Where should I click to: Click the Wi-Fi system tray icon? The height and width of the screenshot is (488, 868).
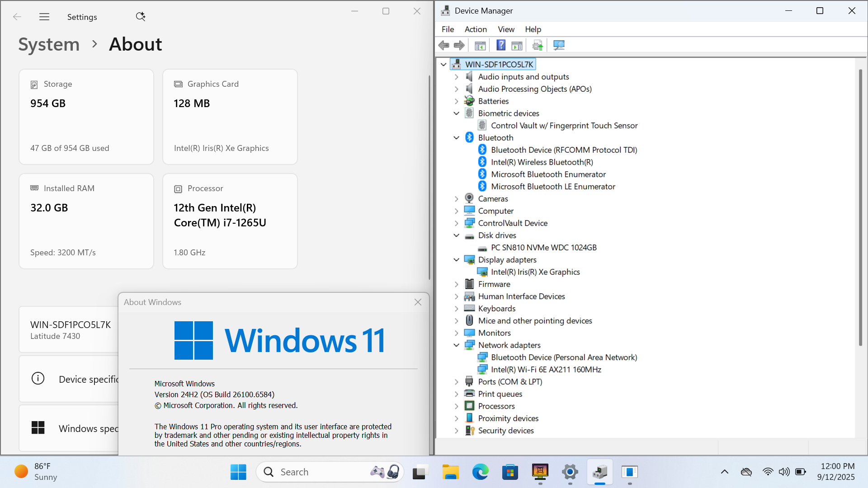pyautogui.click(x=768, y=472)
